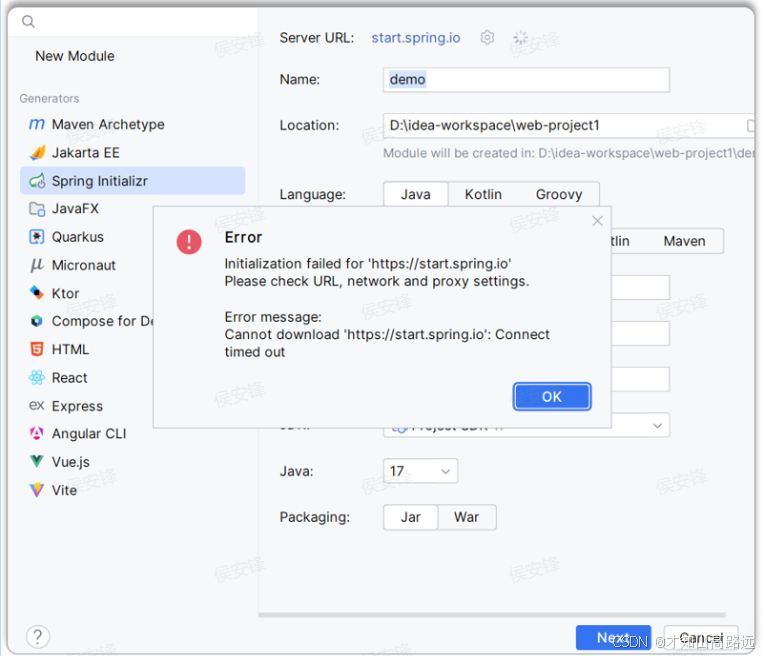Pick HTML generator
This screenshot has width=762, height=656.
pos(87,349)
